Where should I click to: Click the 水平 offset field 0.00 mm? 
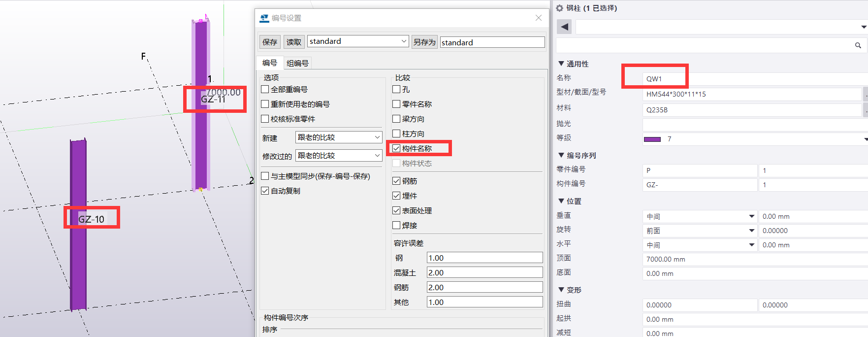[x=813, y=245]
